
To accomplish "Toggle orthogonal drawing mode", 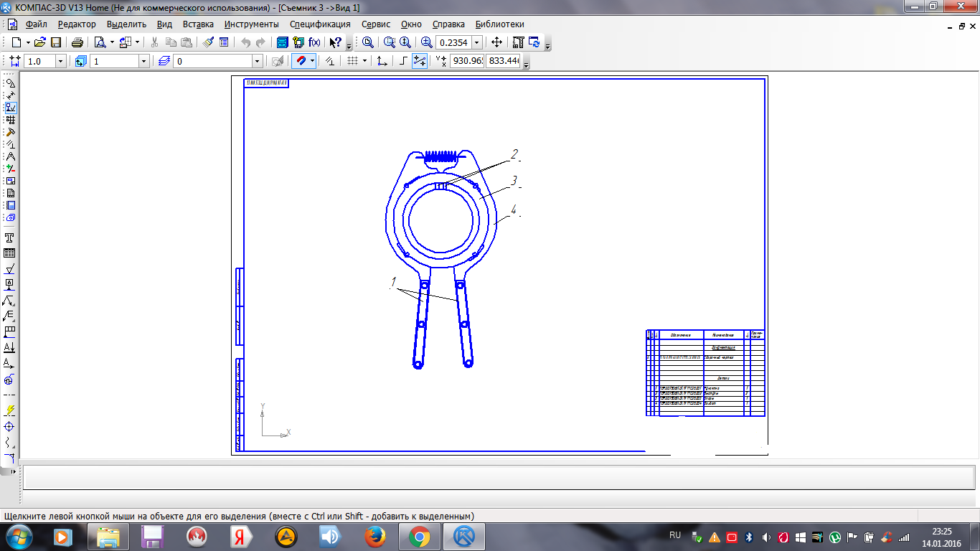I will [x=403, y=61].
